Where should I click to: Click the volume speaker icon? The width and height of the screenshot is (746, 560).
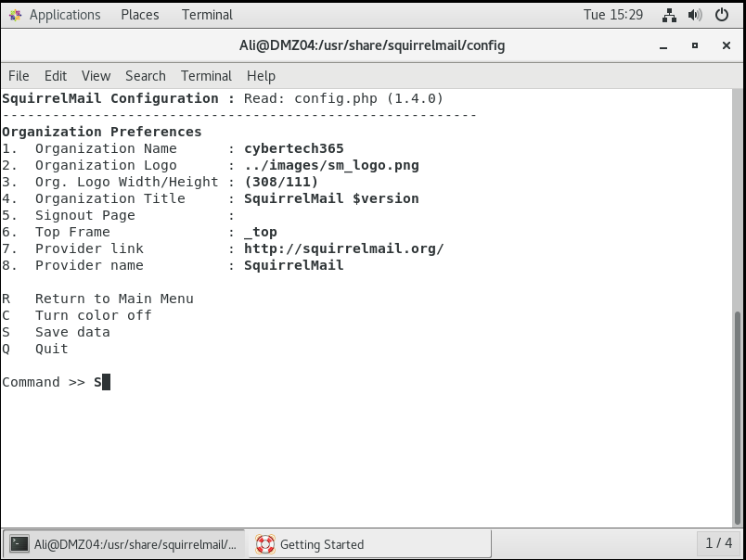[x=695, y=15]
